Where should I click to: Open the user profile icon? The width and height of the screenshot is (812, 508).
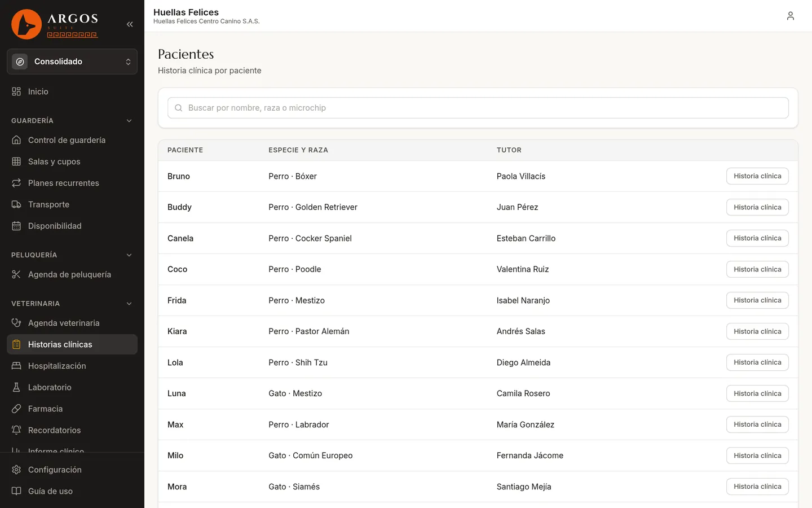click(791, 16)
